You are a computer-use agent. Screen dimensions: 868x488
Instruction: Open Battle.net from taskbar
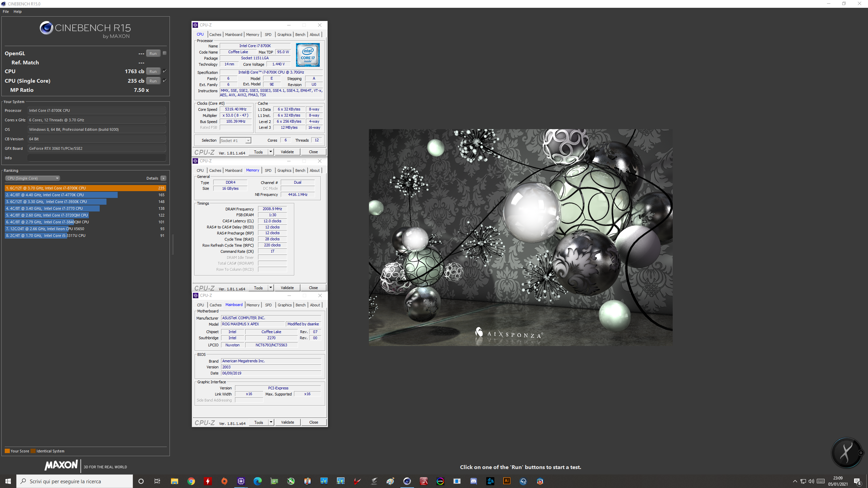coord(490,481)
